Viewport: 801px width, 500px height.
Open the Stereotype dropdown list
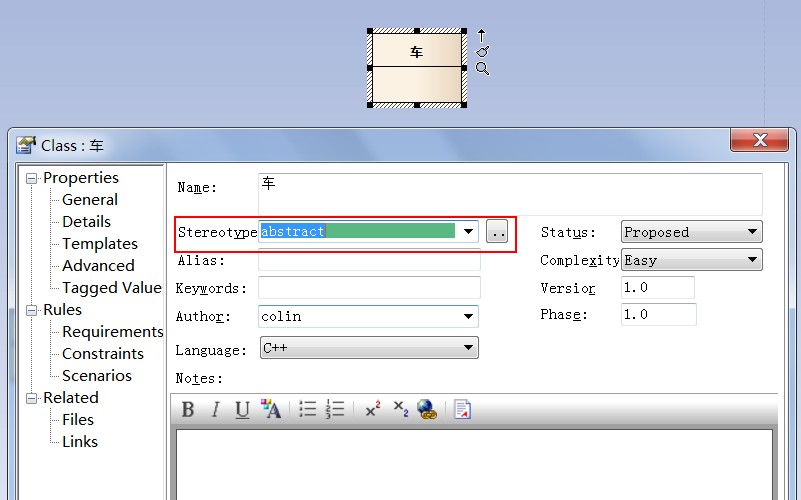coord(467,232)
